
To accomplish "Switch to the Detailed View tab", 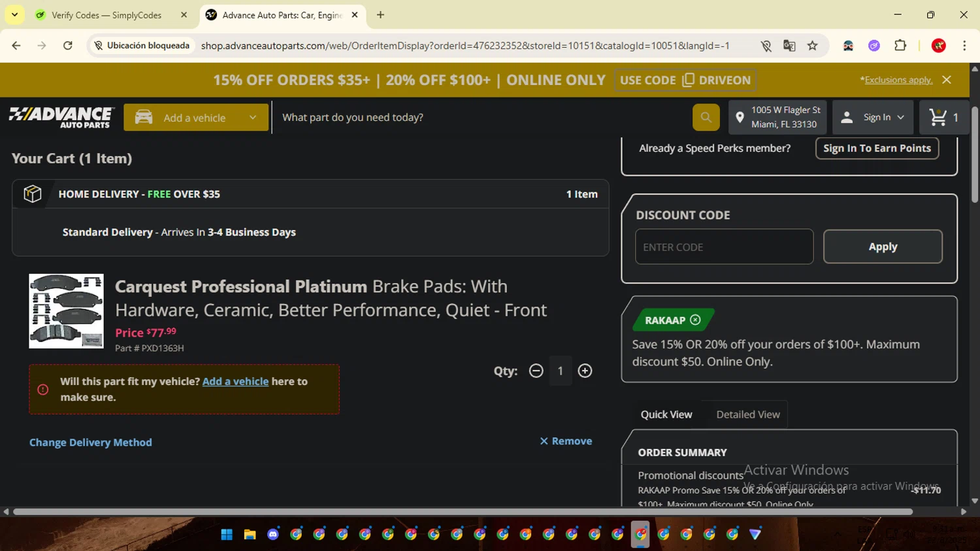I will (748, 414).
